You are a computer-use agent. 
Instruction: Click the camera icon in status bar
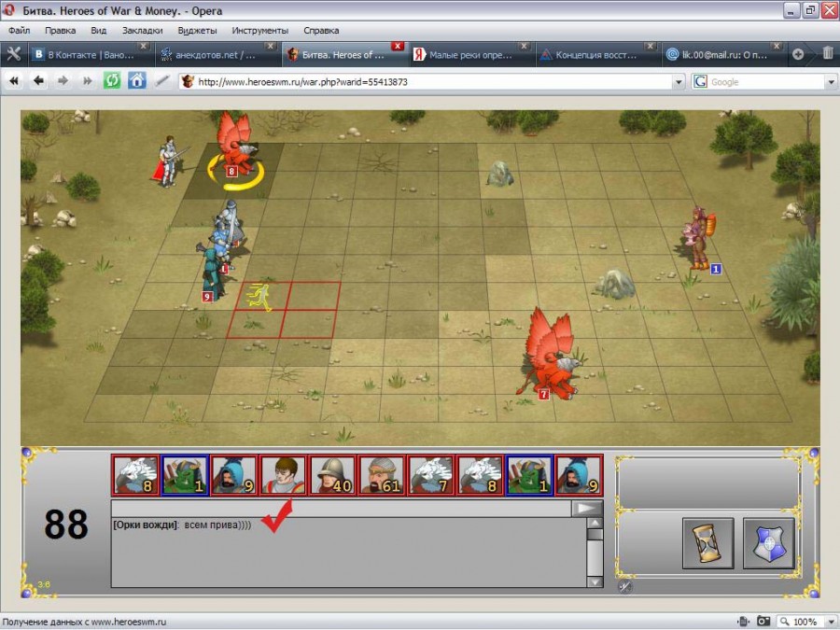(763, 622)
